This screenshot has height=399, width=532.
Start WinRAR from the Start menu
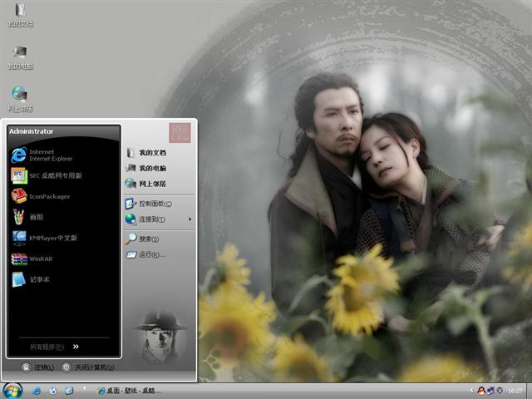[40, 259]
